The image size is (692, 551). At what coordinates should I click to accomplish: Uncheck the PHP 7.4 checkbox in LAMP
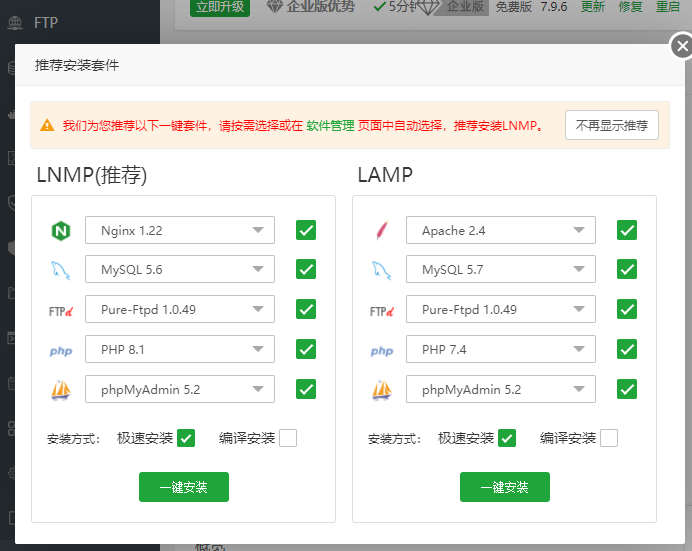point(627,349)
